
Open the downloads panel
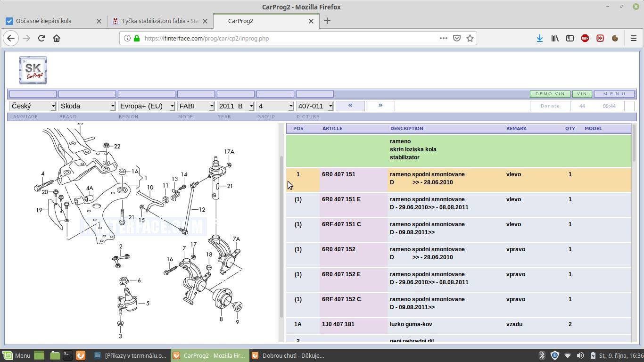pos(539,38)
